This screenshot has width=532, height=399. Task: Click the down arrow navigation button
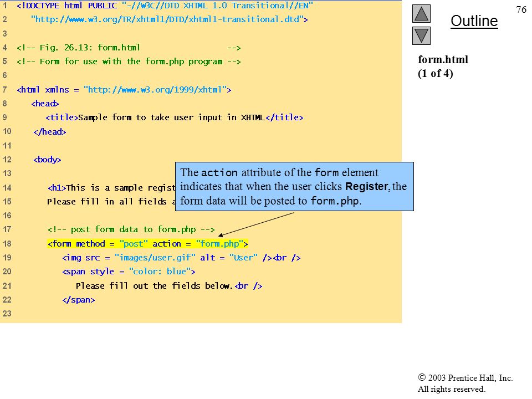[421, 35]
